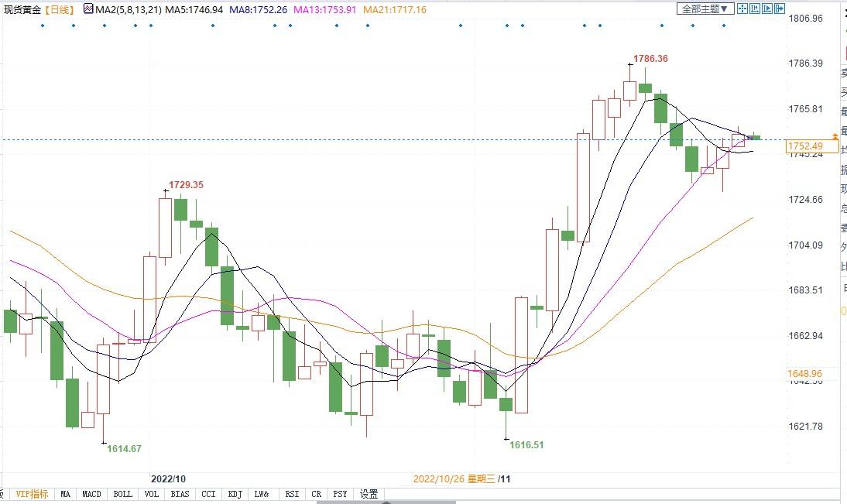Select the RSI indicator tab
The width and height of the screenshot is (847, 504).
[292, 494]
